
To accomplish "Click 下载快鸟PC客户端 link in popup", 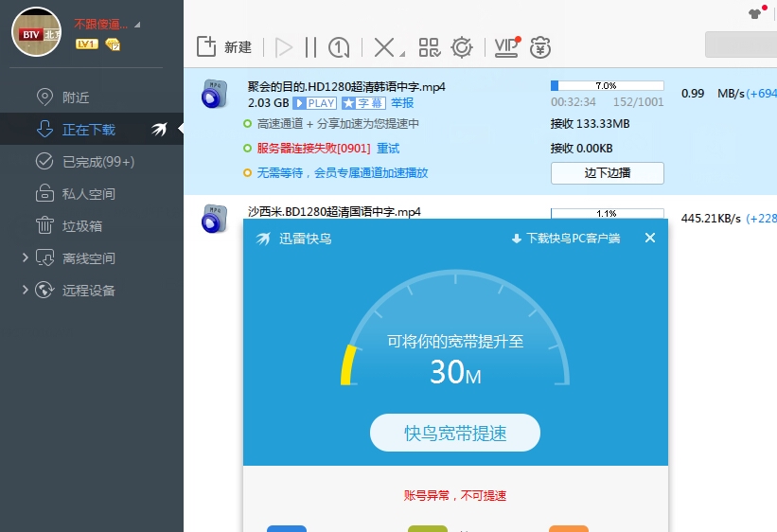I will [566, 239].
